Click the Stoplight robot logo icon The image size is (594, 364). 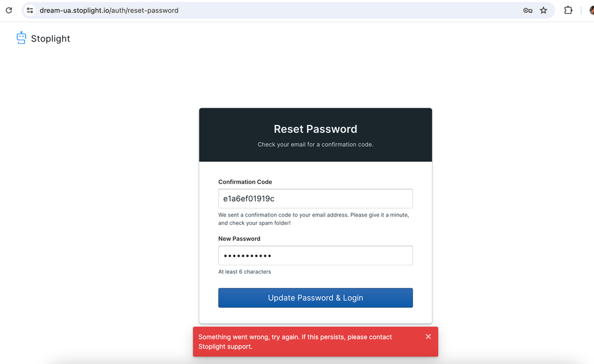[21, 38]
